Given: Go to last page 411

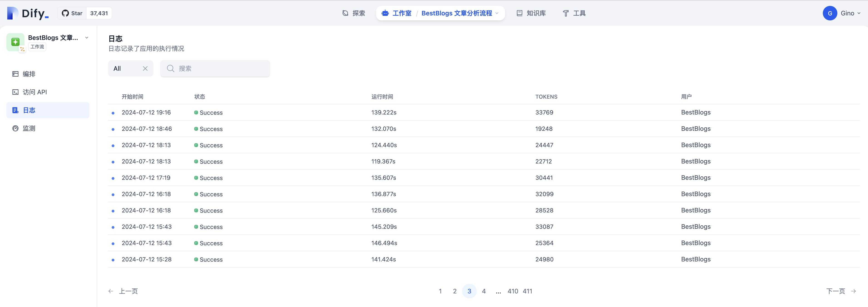Looking at the screenshot, I should point(527,291).
